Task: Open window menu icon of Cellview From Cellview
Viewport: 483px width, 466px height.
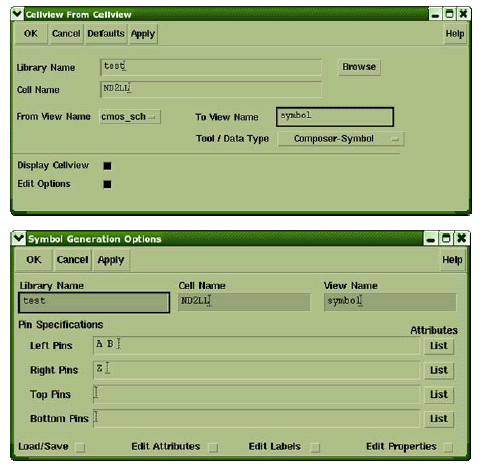Action: point(17,14)
